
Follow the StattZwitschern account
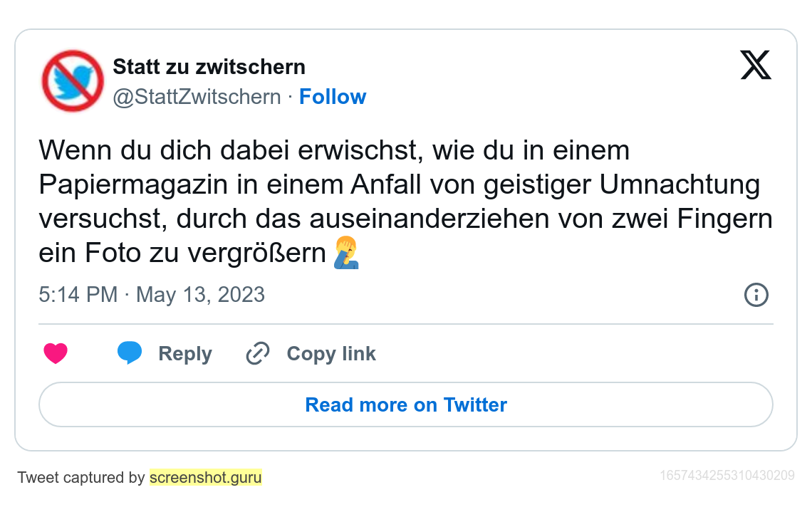tap(332, 97)
